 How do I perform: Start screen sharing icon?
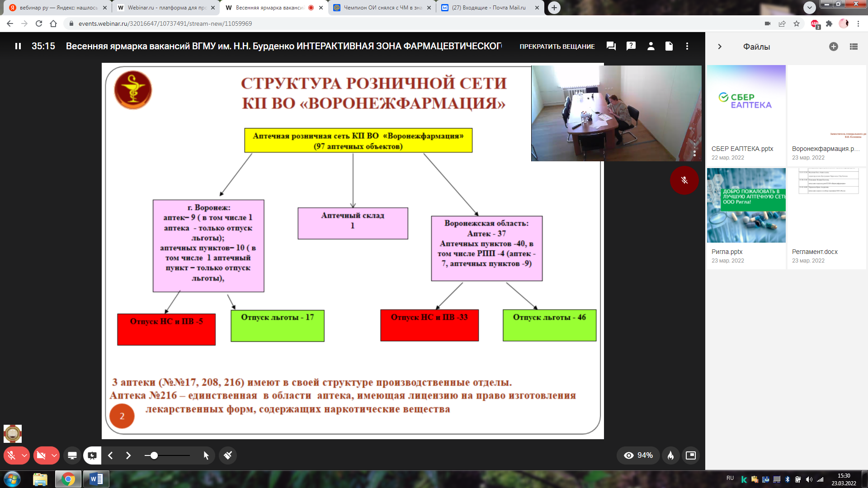point(72,455)
